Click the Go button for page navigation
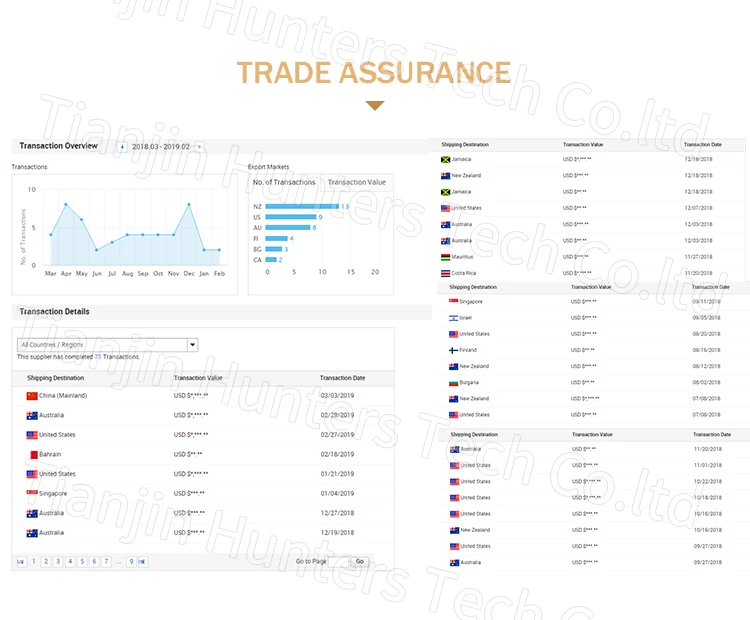The height and width of the screenshot is (620, 750). click(x=360, y=562)
